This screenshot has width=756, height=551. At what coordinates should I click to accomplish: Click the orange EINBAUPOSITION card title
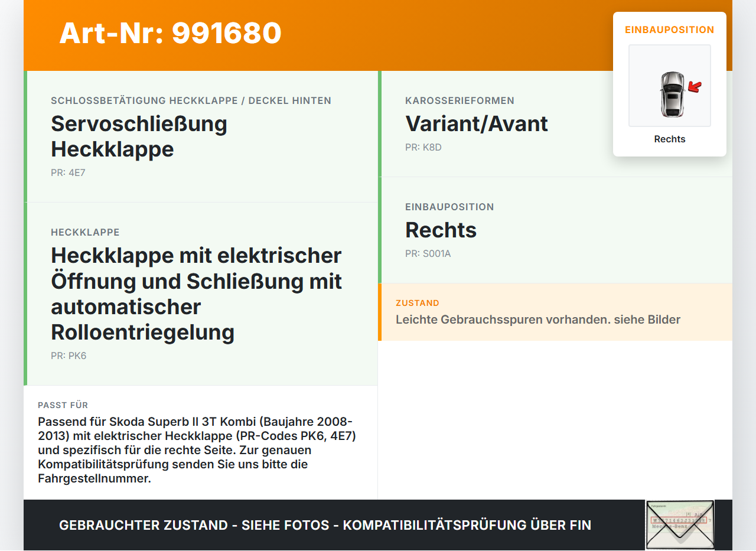click(x=670, y=30)
